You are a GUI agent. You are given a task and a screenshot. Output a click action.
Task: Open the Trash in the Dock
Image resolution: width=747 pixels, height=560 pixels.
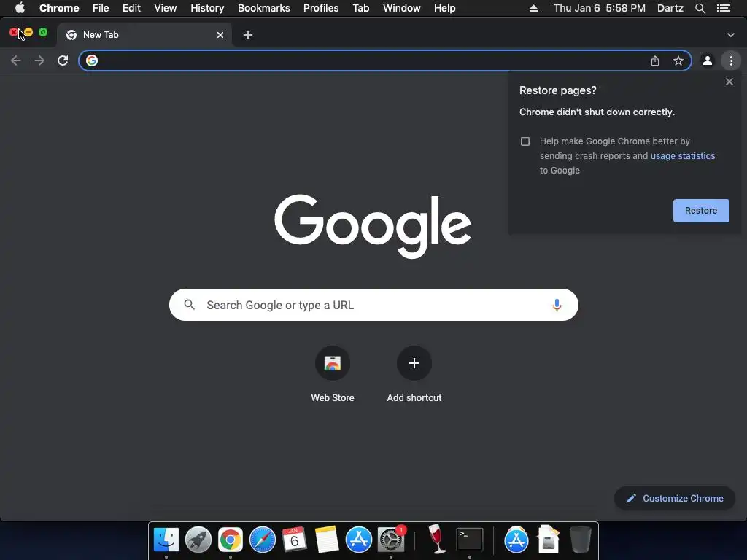(x=580, y=539)
